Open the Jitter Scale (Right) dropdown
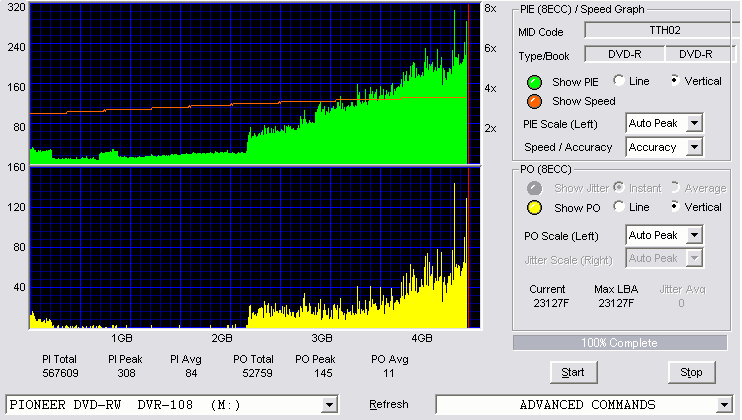The width and height of the screenshot is (742, 420). [694, 258]
